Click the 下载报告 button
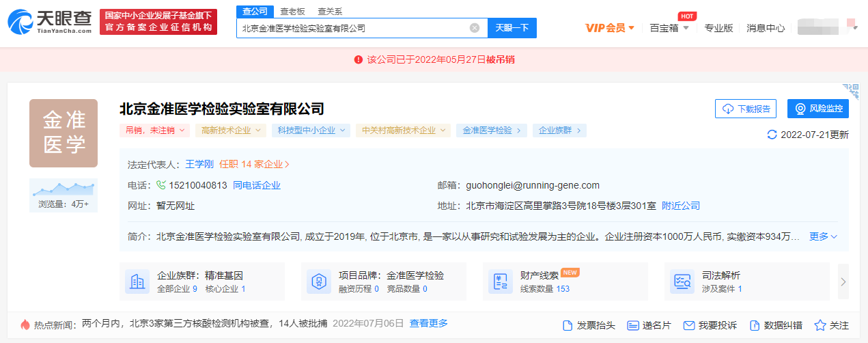The width and height of the screenshot is (868, 343). tap(746, 109)
